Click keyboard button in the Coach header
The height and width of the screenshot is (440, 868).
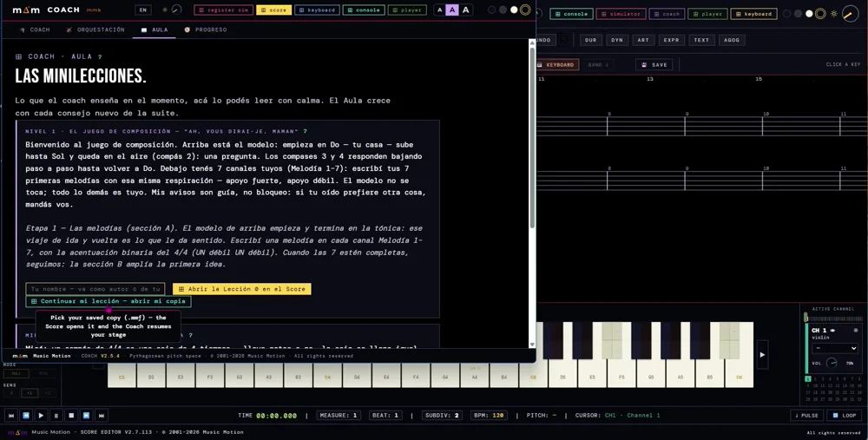[x=317, y=10]
